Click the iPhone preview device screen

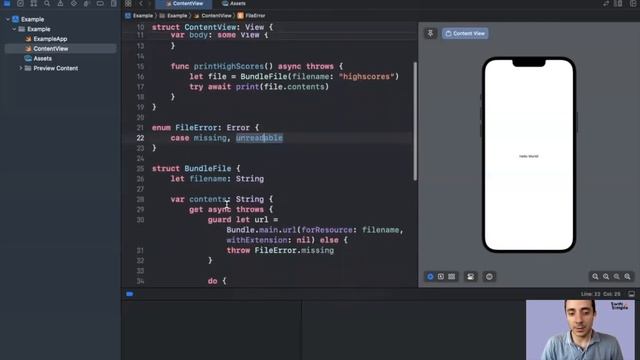(x=529, y=155)
